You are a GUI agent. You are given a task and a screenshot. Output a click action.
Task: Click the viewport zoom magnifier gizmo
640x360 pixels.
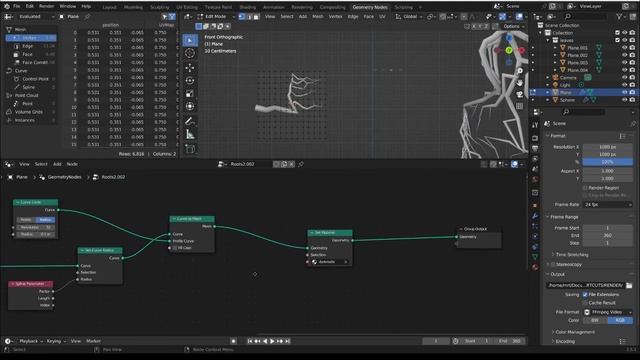(520, 71)
